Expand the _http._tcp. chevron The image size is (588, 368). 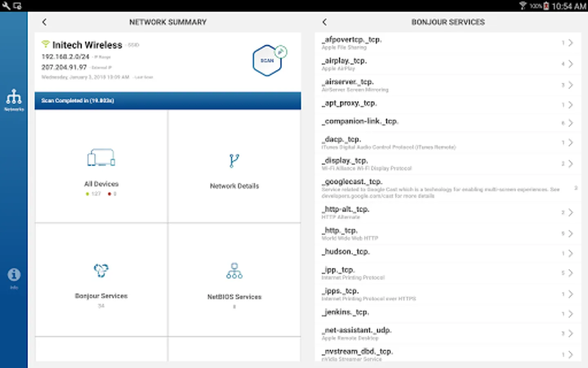point(571,233)
